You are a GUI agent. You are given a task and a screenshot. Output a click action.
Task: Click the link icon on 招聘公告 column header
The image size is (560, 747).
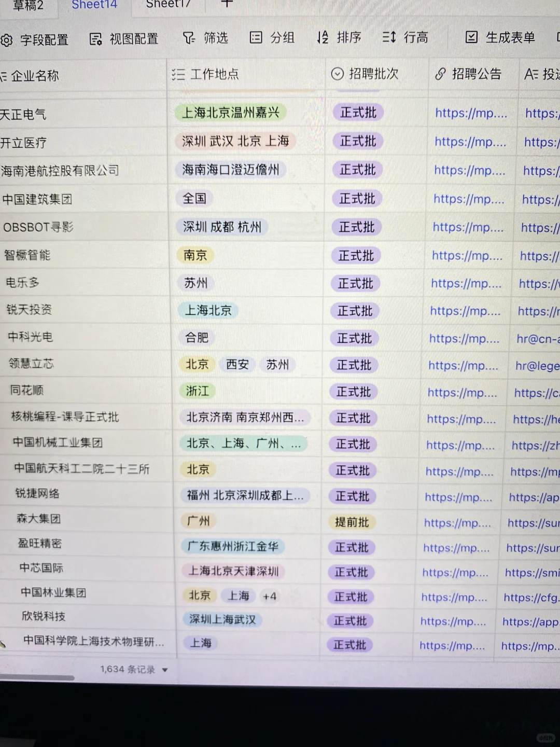click(x=441, y=74)
